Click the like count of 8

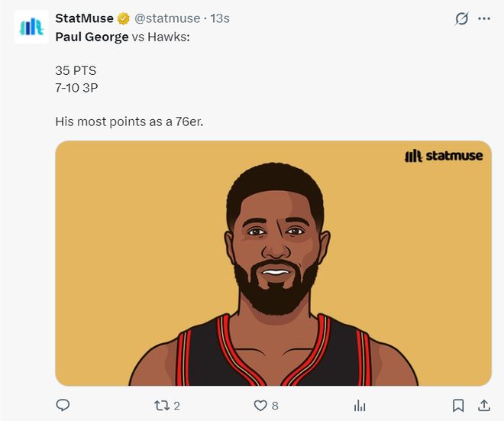click(275, 406)
